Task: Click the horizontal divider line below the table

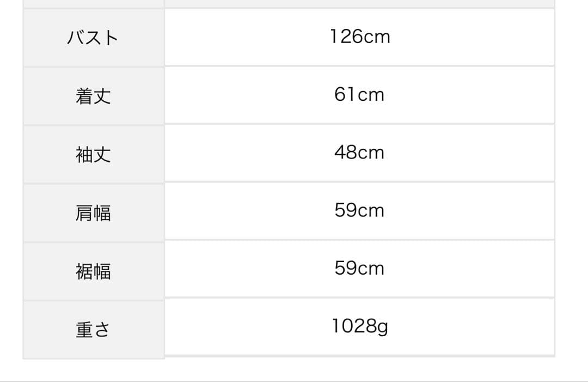Action: tap(294, 381)
